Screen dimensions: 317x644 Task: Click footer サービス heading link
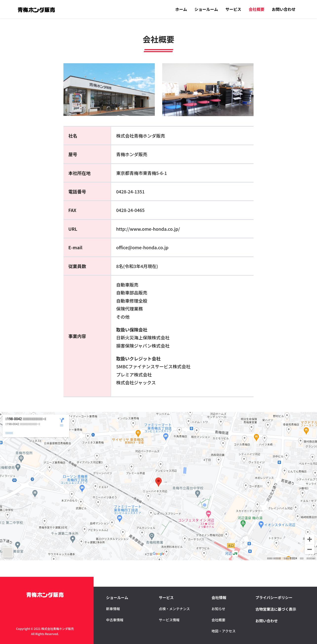(166, 598)
